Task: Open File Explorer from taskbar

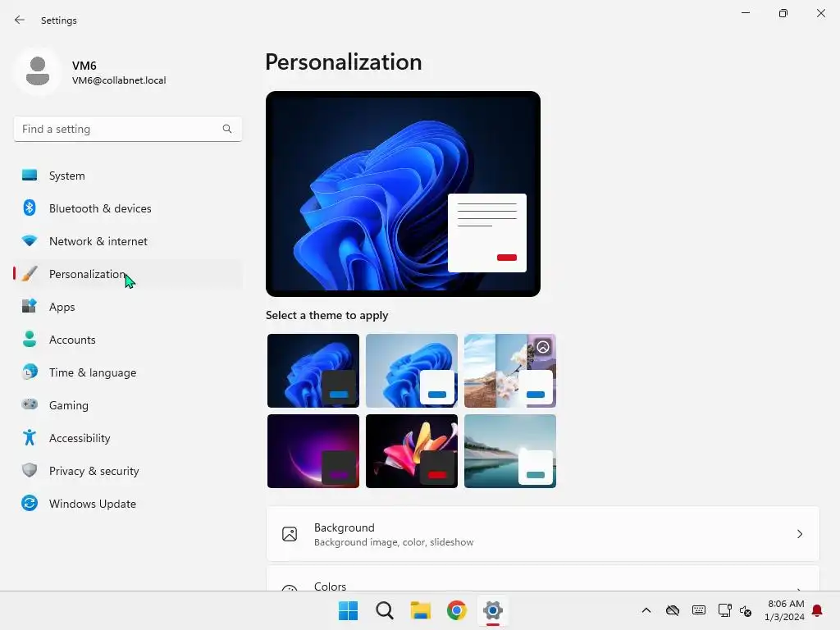Action: [421, 610]
